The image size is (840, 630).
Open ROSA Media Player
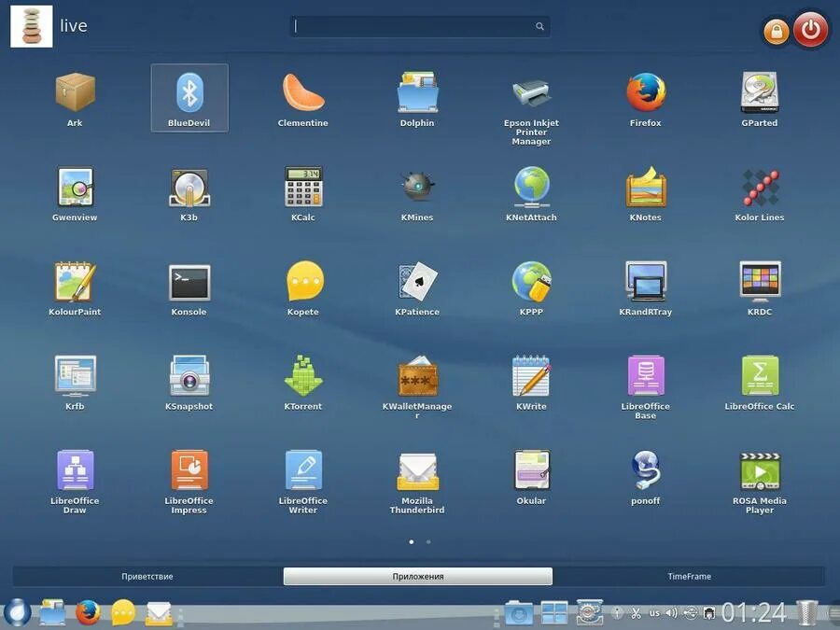coord(760,482)
